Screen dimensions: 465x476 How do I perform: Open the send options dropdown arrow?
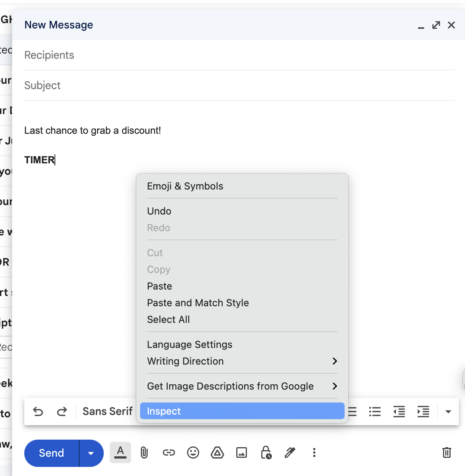tap(91, 453)
